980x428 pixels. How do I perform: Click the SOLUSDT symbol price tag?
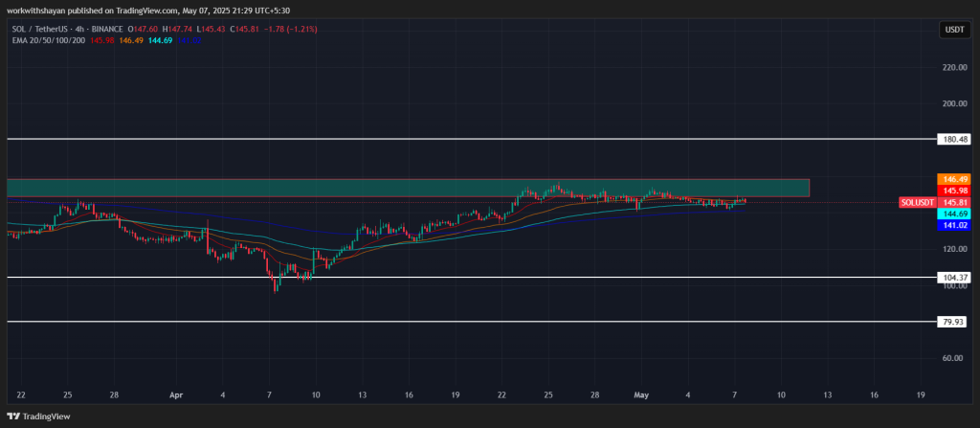920,203
